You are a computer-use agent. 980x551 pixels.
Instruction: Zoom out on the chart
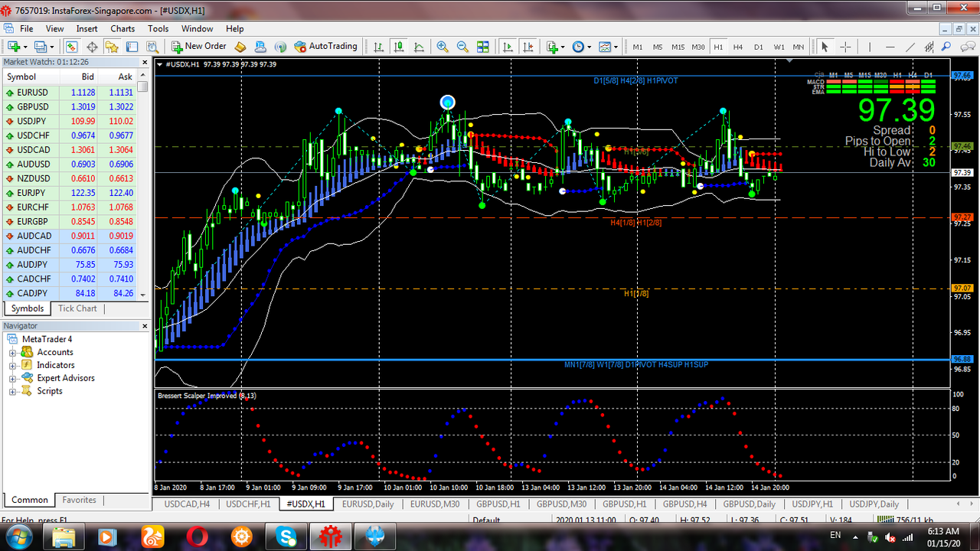(x=462, y=47)
